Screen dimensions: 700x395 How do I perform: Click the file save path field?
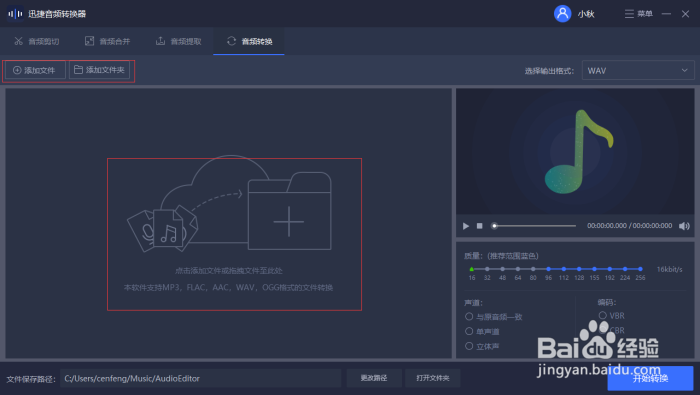(x=200, y=378)
